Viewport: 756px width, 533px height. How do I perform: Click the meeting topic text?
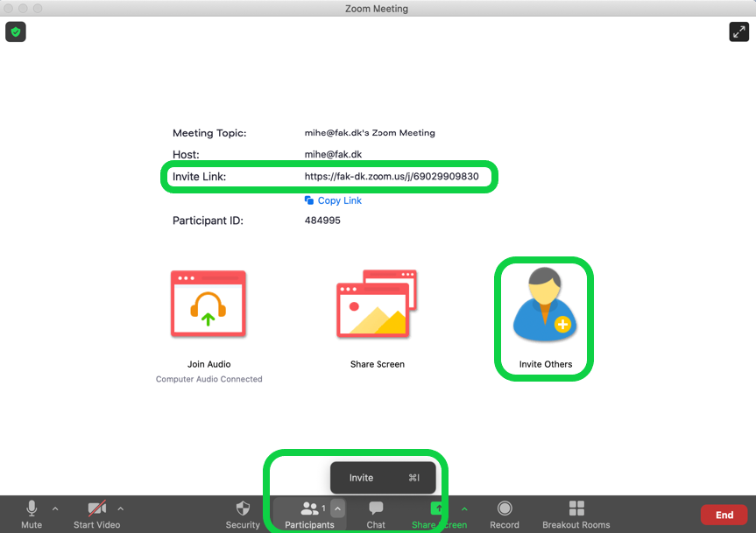point(370,132)
